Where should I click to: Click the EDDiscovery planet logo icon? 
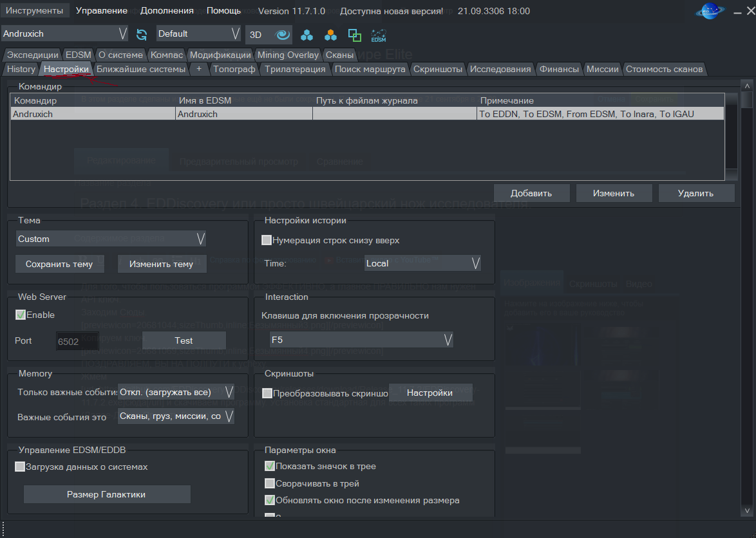(710, 11)
